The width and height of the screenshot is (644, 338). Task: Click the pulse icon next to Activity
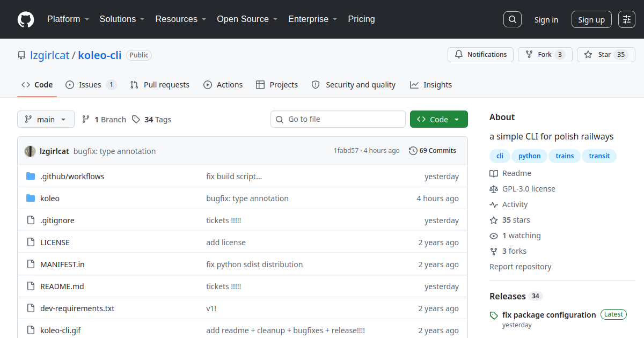494,204
